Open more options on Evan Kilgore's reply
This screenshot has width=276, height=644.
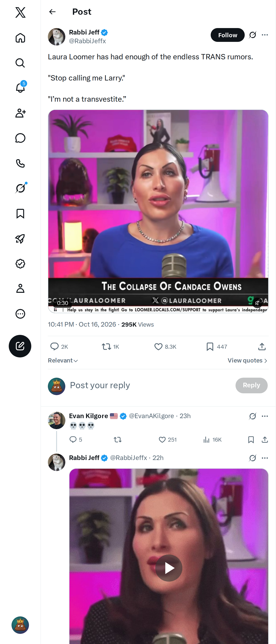click(x=265, y=416)
